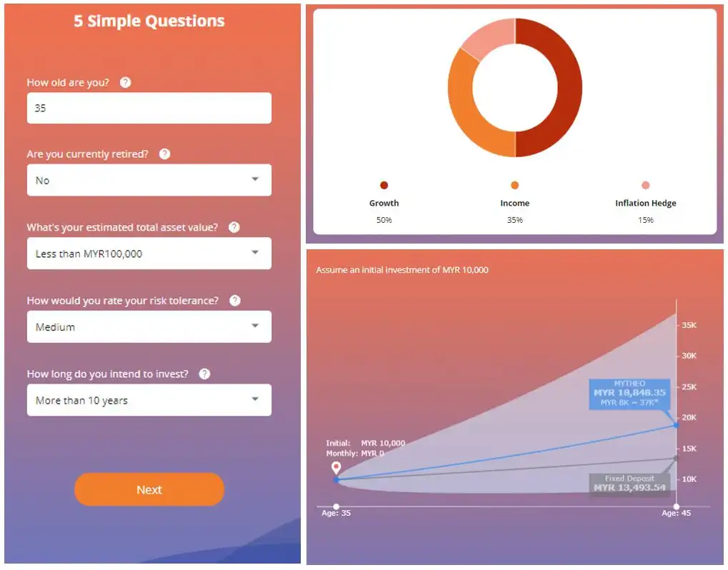Click the Inflation Hedge legend dot

645,185
